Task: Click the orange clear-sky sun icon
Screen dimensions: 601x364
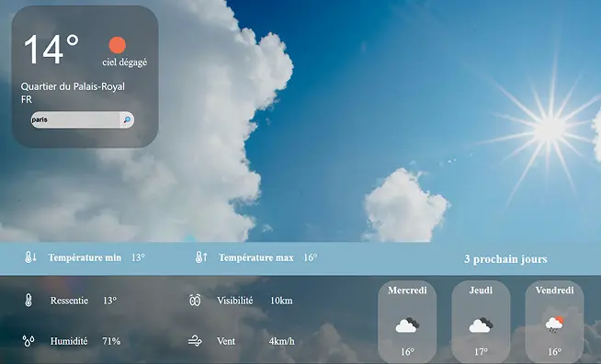Action: 118,45
